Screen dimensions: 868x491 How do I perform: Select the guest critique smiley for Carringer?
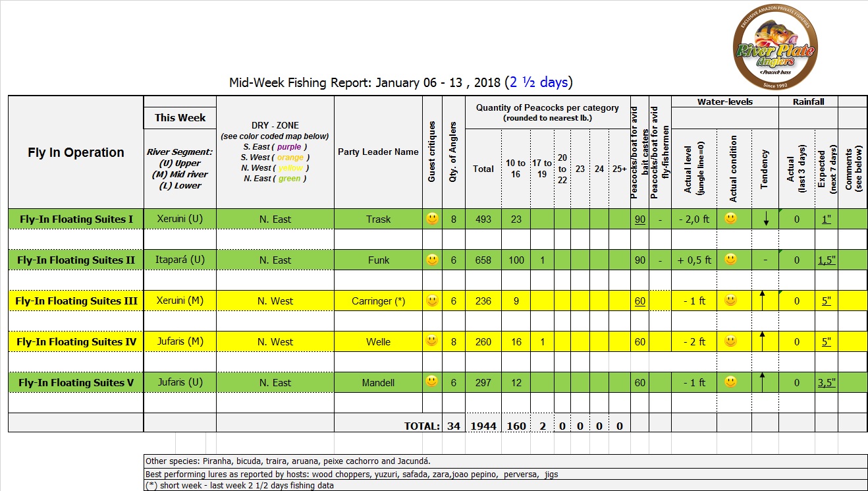432,301
